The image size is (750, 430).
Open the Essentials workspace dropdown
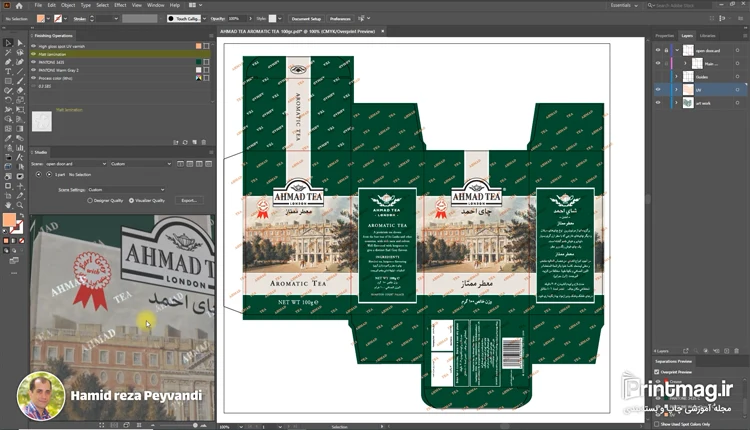coord(624,5)
